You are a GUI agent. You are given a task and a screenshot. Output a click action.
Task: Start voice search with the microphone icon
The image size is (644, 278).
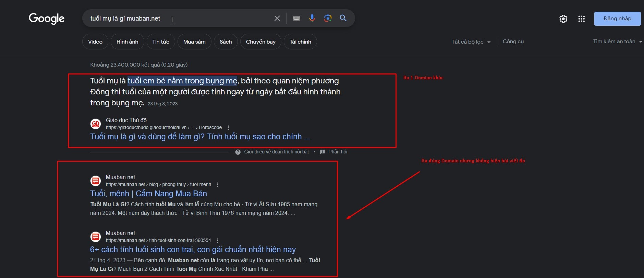click(312, 18)
